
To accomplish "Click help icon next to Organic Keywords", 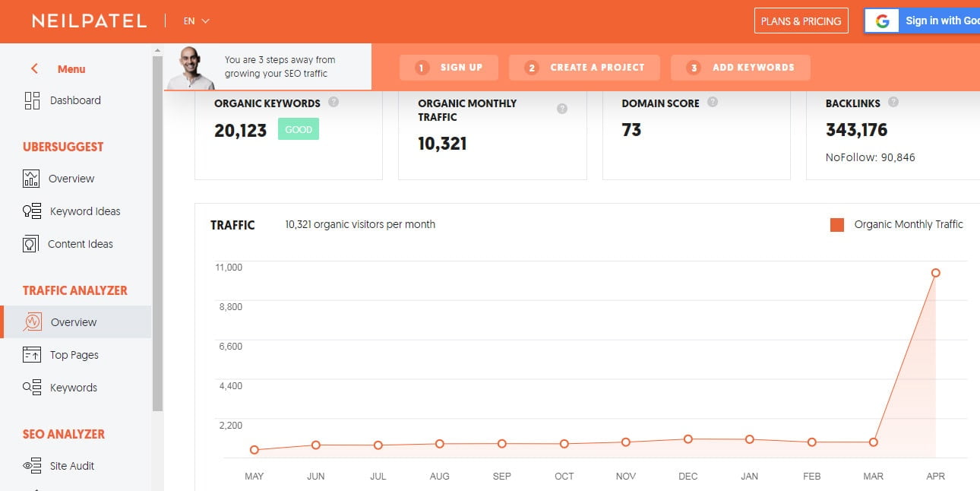I will (334, 103).
